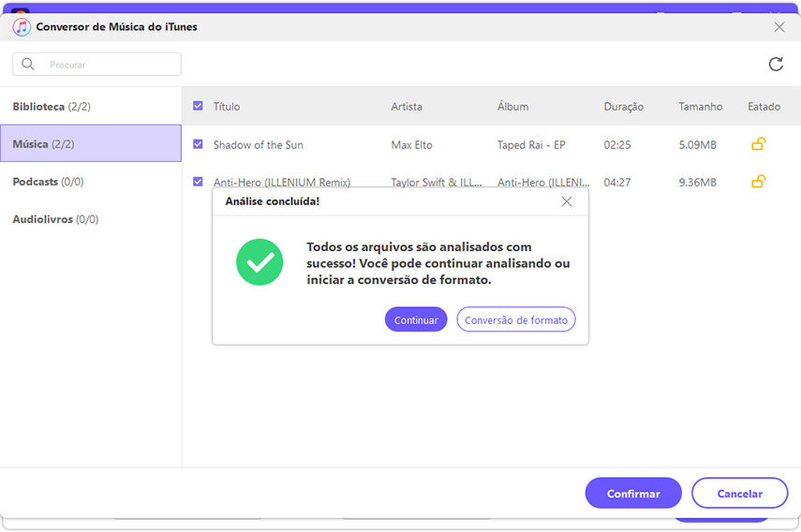
Task: Uncheck the Shadow of the Sun checkbox
Action: click(x=198, y=144)
